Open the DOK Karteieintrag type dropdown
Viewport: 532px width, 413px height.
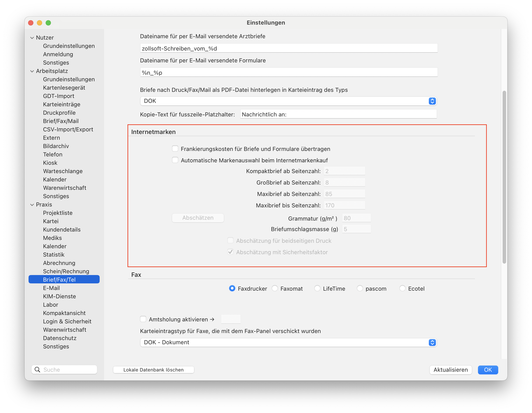[x=288, y=101]
